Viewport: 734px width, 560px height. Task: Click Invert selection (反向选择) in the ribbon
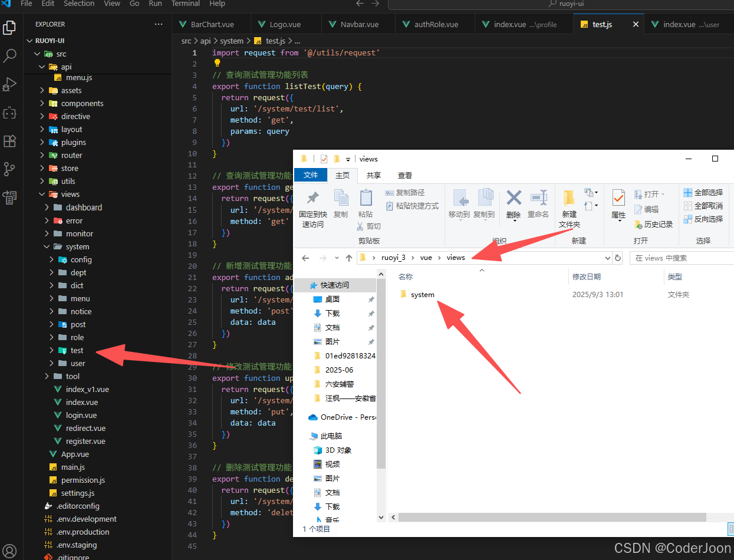tap(703, 219)
